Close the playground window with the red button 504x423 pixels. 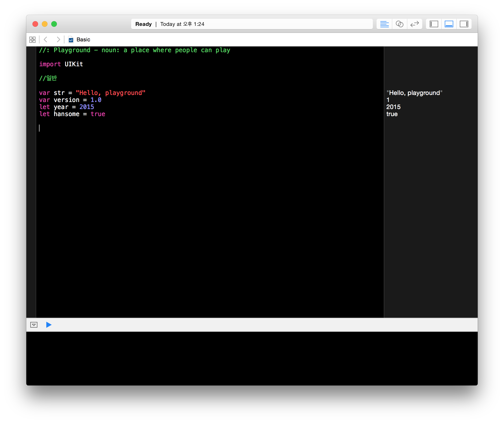click(x=35, y=24)
